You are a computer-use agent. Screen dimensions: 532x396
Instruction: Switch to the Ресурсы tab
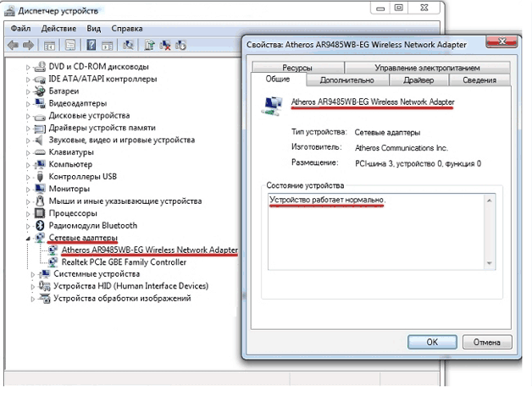[298, 68]
